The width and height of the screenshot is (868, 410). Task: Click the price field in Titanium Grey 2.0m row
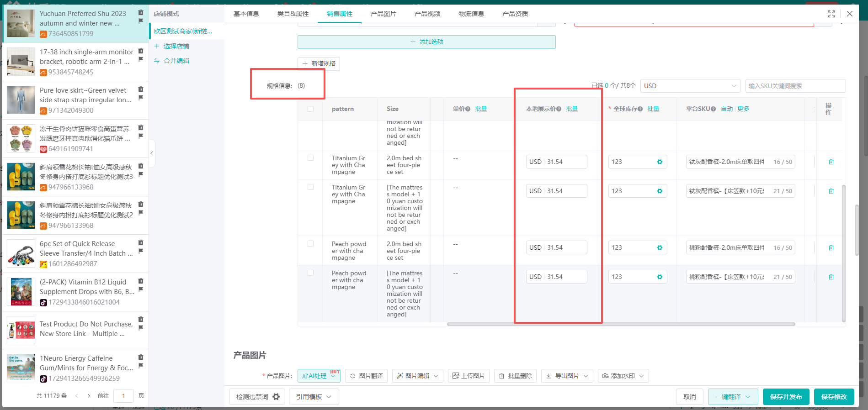tap(556, 162)
